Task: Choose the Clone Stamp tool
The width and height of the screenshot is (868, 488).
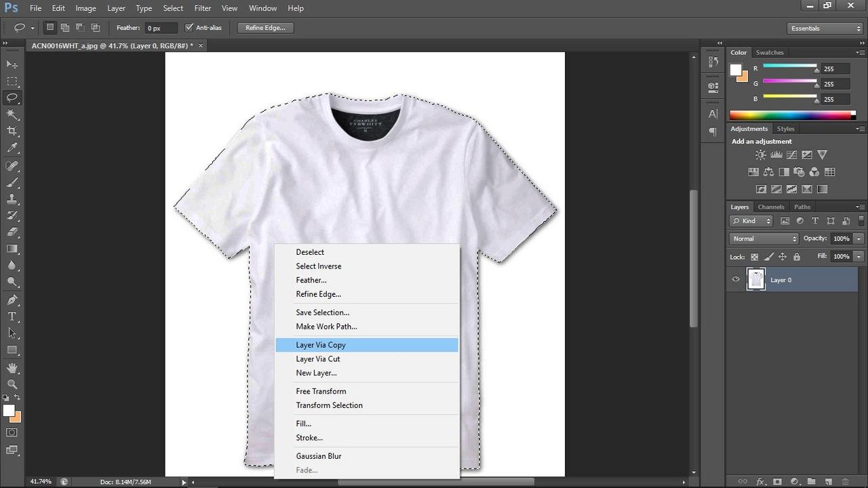Action: tap(12, 199)
